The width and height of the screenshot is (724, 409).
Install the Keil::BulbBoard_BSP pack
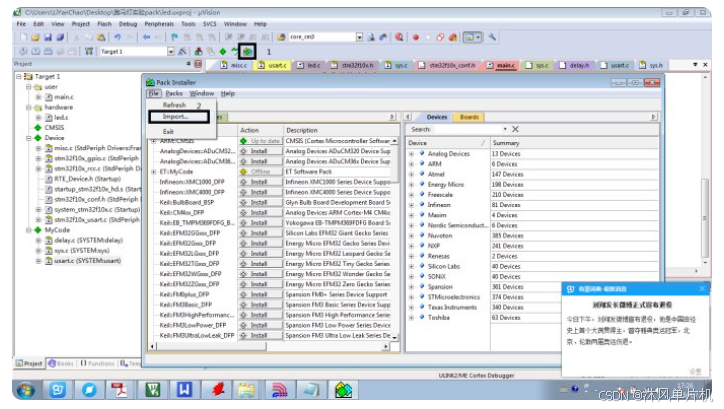pyautogui.click(x=260, y=202)
